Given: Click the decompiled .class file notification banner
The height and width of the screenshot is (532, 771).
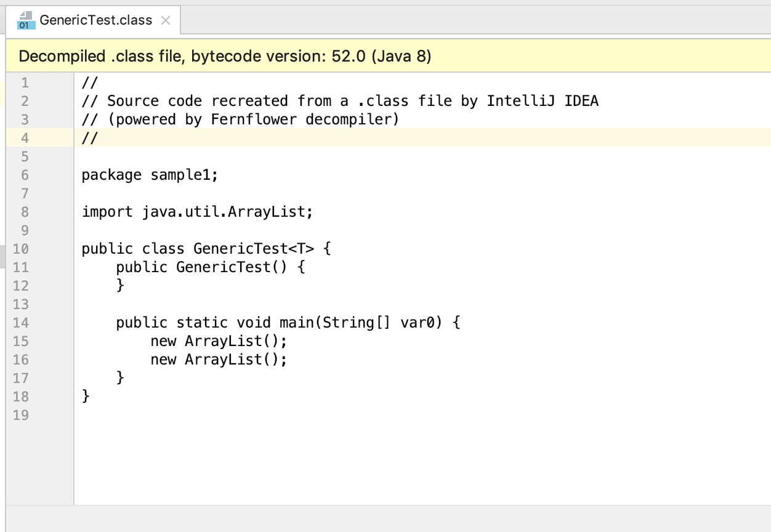Looking at the screenshot, I should coord(389,57).
